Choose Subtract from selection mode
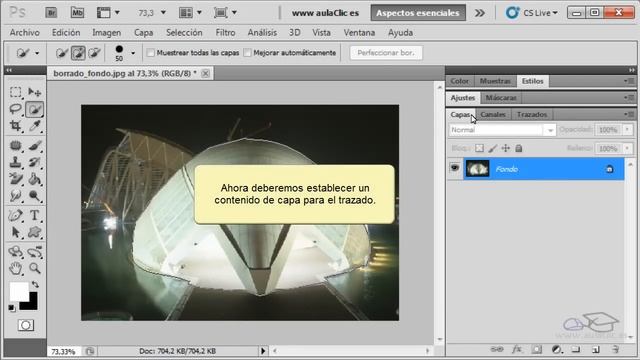This screenshot has height=360, width=640. click(x=94, y=53)
